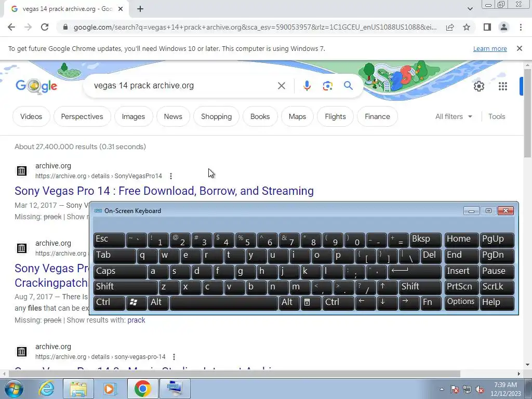Toggle the Fn key on keyboard

pyautogui.click(x=431, y=303)
